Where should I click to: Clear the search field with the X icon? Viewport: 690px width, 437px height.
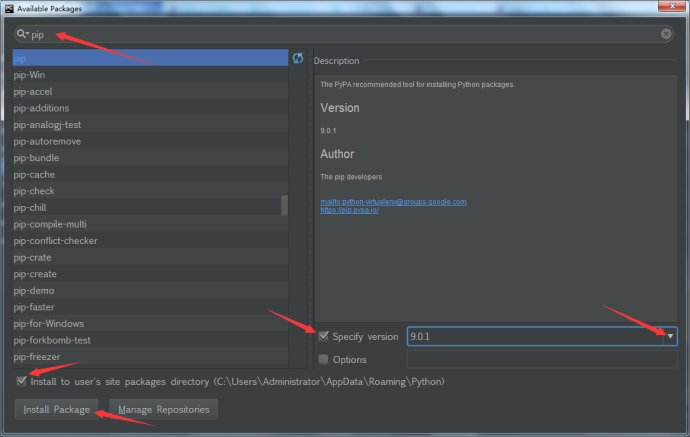coord(666,34)
